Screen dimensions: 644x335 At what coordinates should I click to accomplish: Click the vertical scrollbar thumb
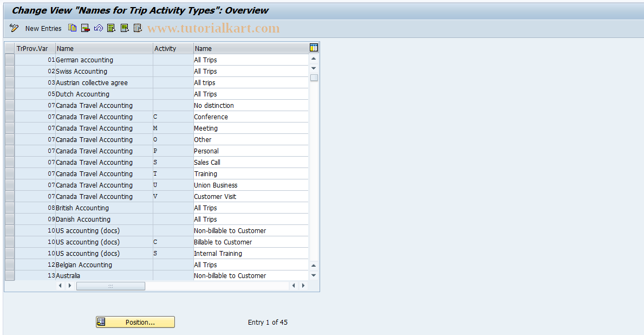click(x=314, y=78)
